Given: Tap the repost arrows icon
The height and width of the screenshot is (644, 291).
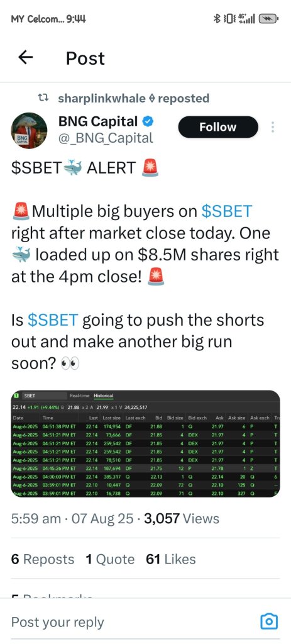Looking at the screenshot, I should [43, 97].
